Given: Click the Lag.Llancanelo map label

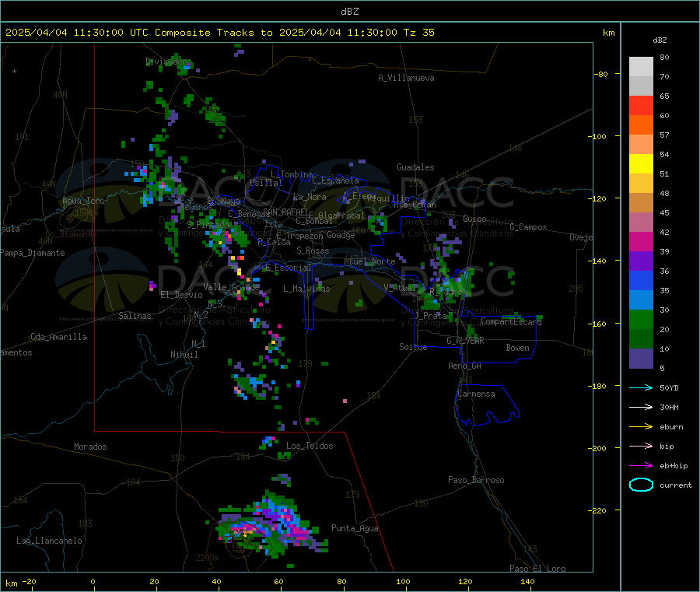Looking at the screenshot, I should (x=49, y=541).
